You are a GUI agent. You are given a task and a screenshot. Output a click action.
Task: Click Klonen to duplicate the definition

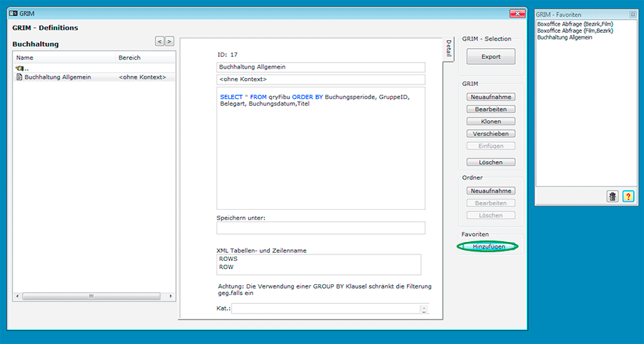click(490, 121)
